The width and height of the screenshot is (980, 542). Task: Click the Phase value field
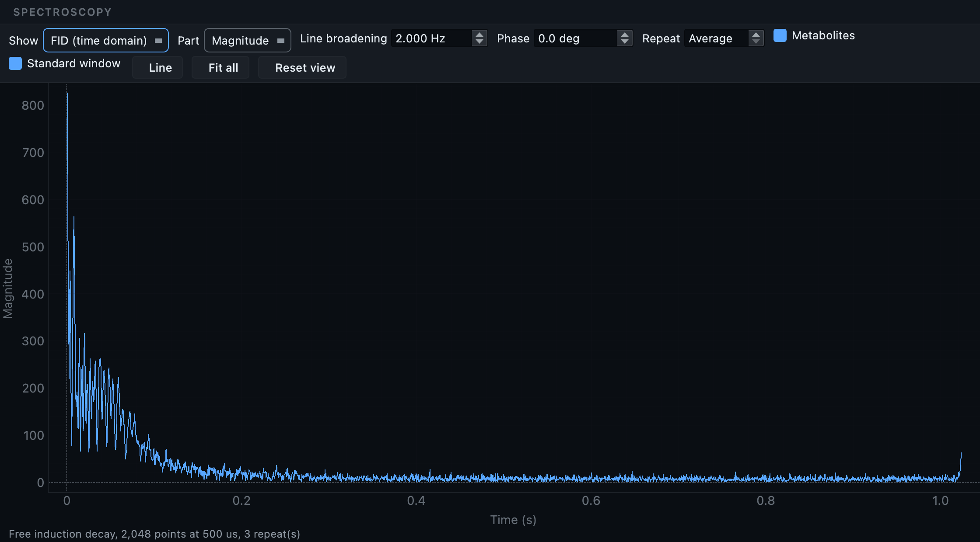pos(575,38)
